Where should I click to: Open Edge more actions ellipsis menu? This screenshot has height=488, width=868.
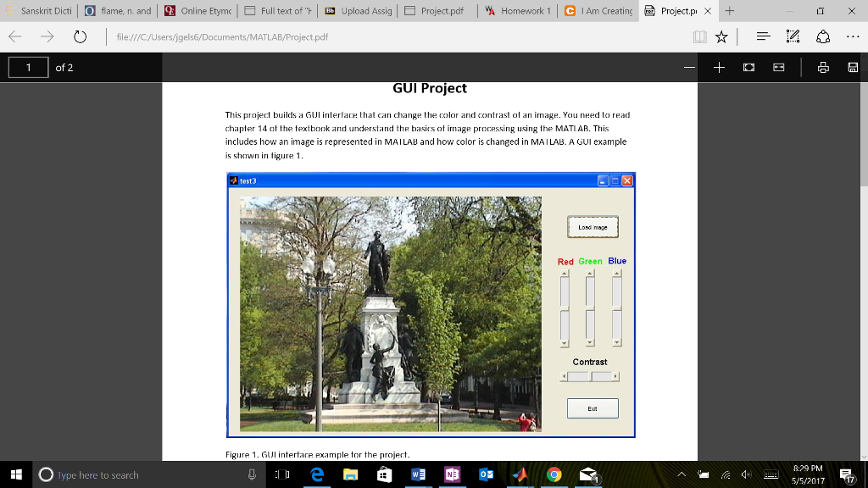(x=853, y=37)
